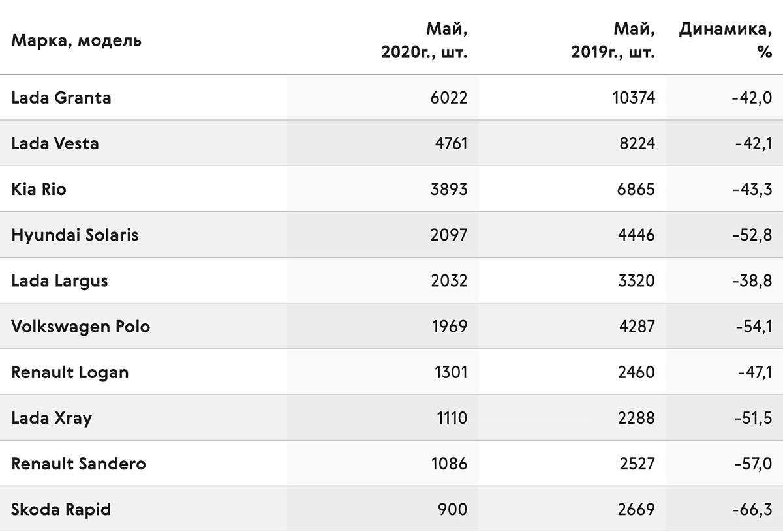Select the Lada Largus row label
The height and width of the screenshot is (532, 783).
click(x=60, y=281)
